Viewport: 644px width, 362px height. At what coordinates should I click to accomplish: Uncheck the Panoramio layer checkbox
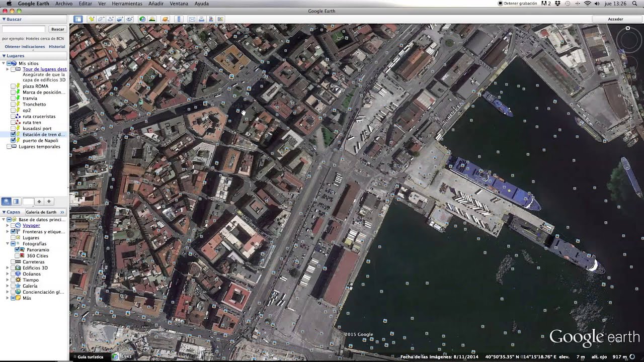pos(17,250)
